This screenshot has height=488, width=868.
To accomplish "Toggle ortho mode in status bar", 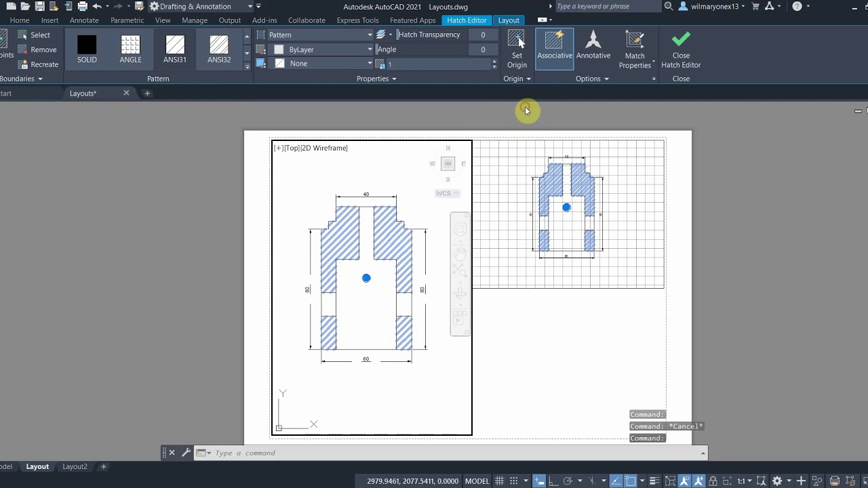I will coord(553,481).
